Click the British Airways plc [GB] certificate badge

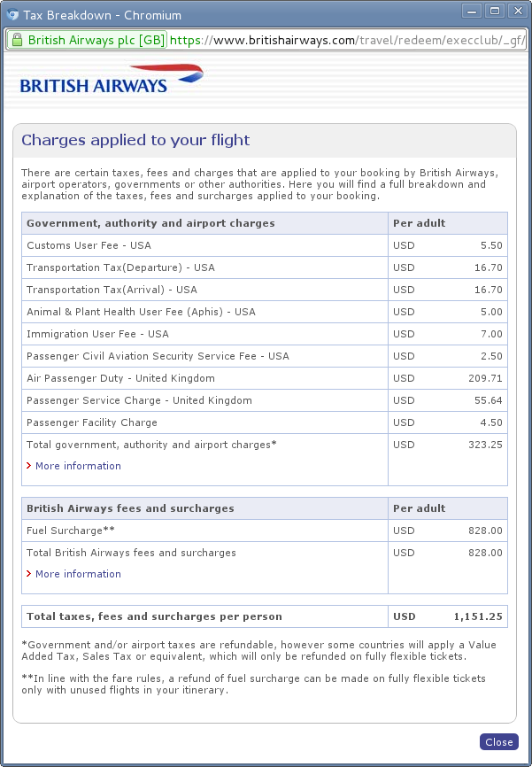point(87,41)
